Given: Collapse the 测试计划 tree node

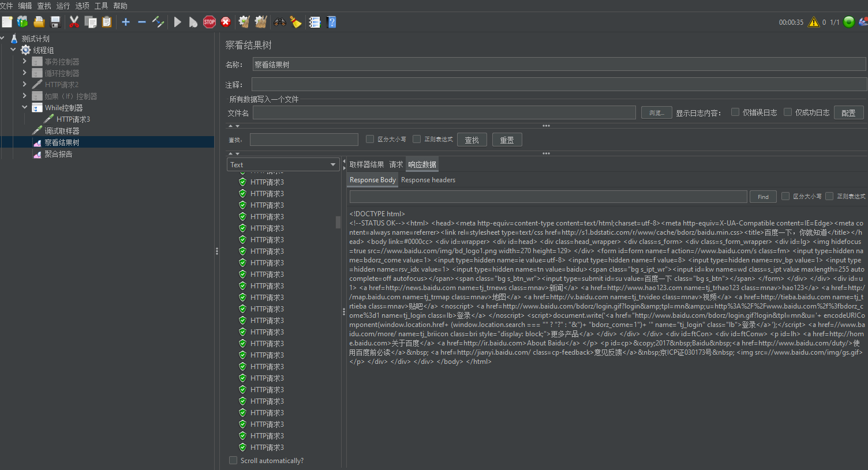Looking at the screenshot, I should (2, 39).
